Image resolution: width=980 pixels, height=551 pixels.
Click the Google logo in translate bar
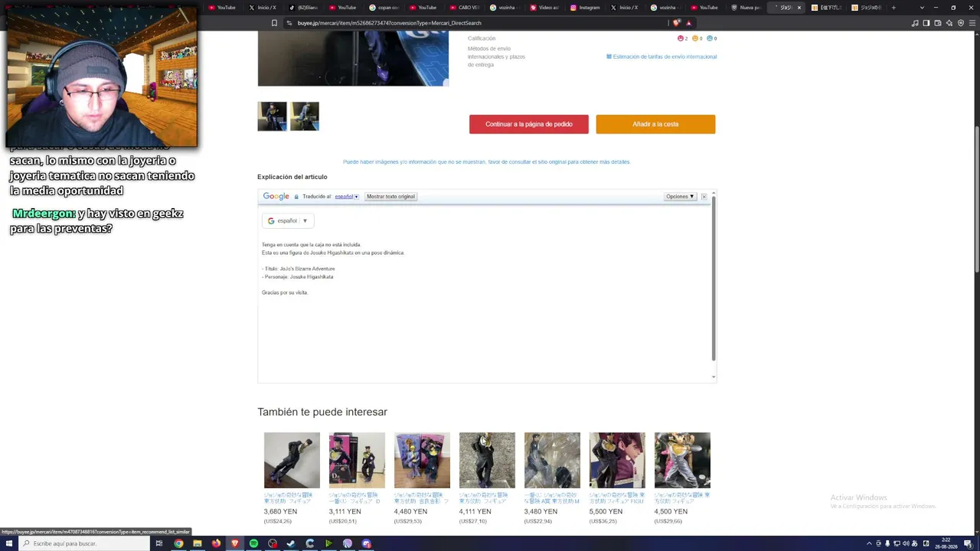click(276, 197)
